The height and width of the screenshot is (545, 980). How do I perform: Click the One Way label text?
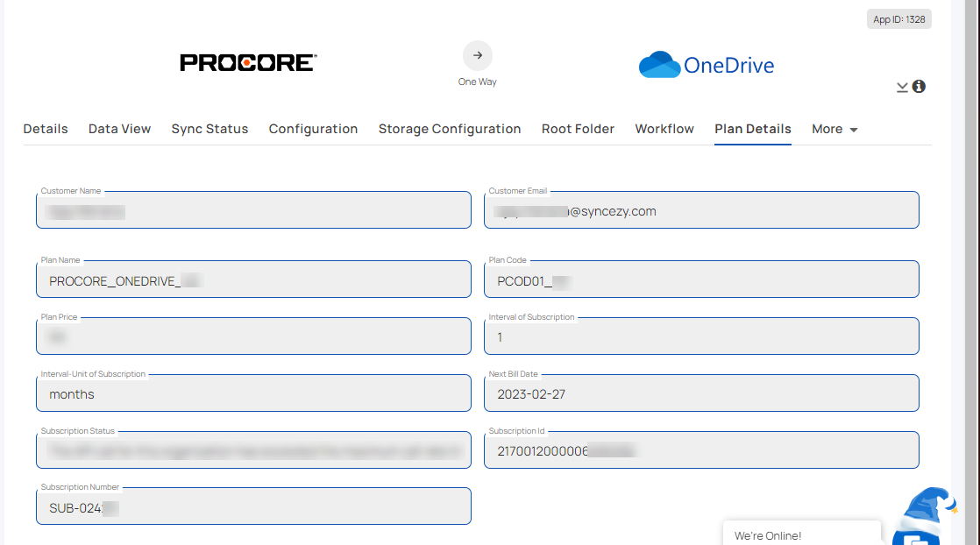click(478, 81)
